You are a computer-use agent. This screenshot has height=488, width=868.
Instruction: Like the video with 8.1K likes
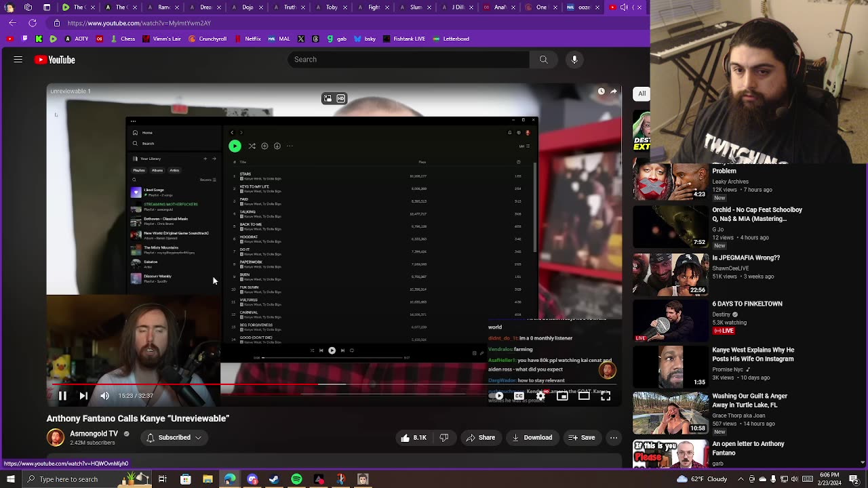(x=414, y=438)
